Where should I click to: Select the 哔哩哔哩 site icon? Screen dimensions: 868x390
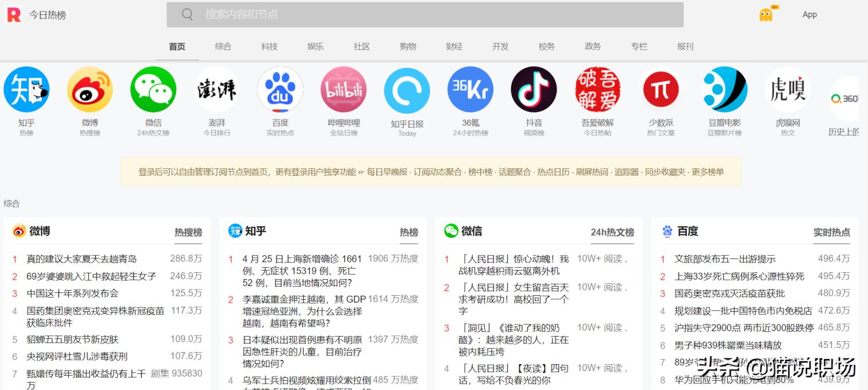(344, 89)
